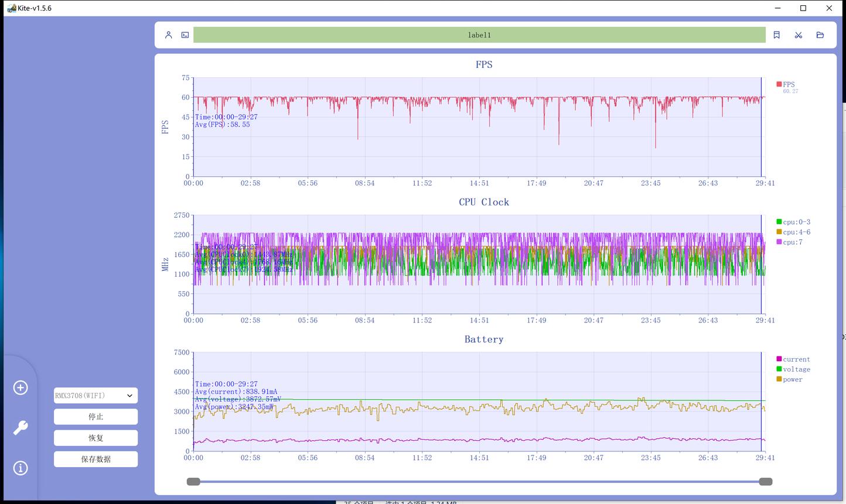Click the bookmark icon beside label1
The height and width of the screenshot is (504, 846).
click(777, 35)
